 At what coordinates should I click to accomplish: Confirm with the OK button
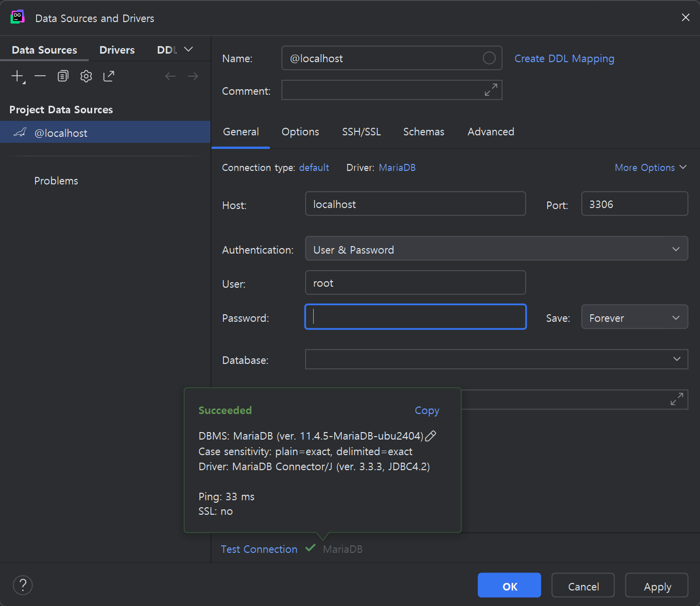(509, 585)
